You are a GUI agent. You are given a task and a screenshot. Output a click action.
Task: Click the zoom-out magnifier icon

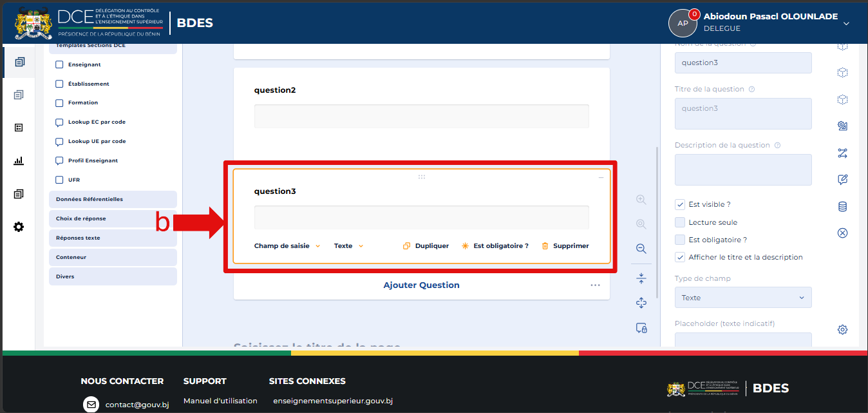[641, 248]
